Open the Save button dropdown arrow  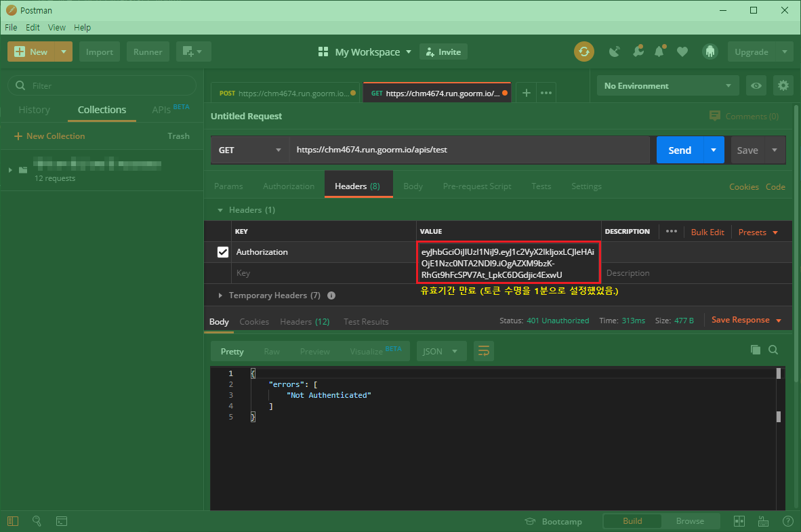click(775, 150)
